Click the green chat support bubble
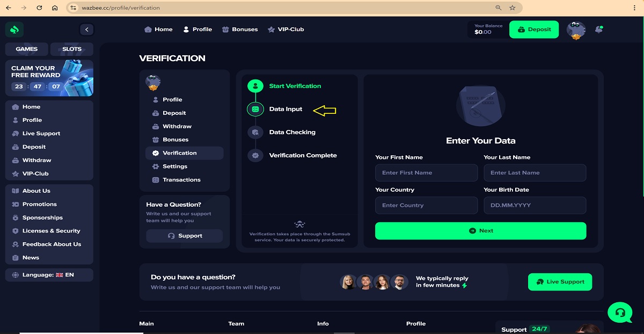 point(620,312)
